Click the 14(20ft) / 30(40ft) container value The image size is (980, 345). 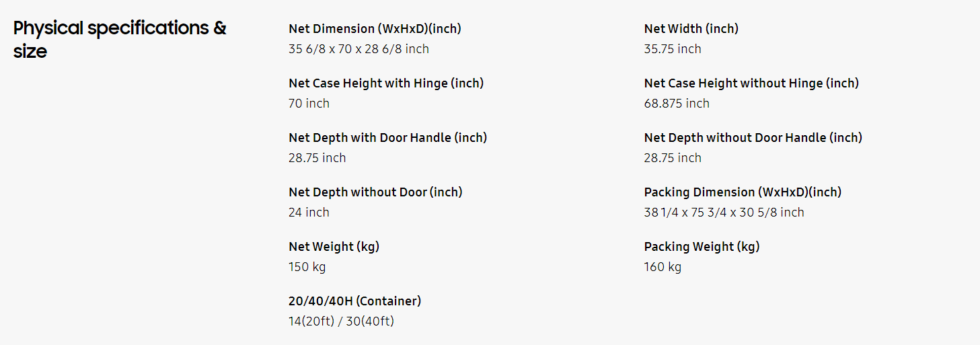pyautogui.click(x=341, y=321)
